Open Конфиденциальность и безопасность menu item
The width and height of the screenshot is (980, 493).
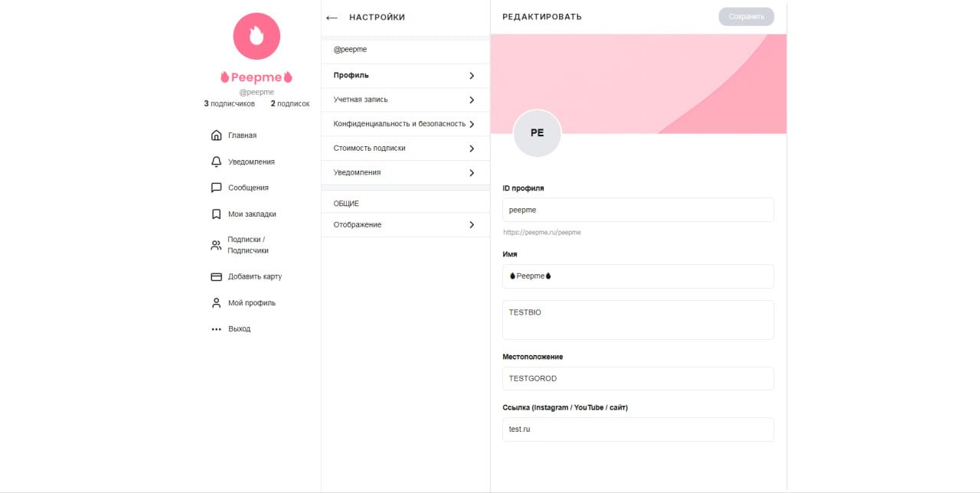405,124
